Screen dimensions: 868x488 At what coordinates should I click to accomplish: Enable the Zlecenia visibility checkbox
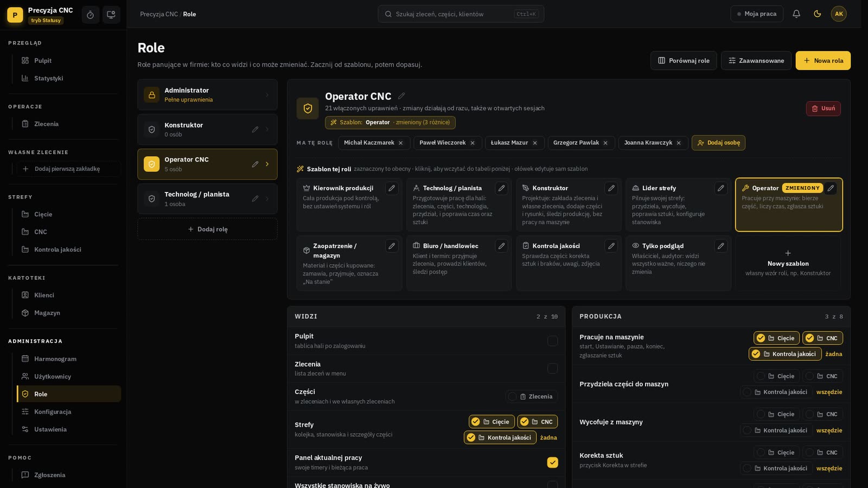point(552,369)
